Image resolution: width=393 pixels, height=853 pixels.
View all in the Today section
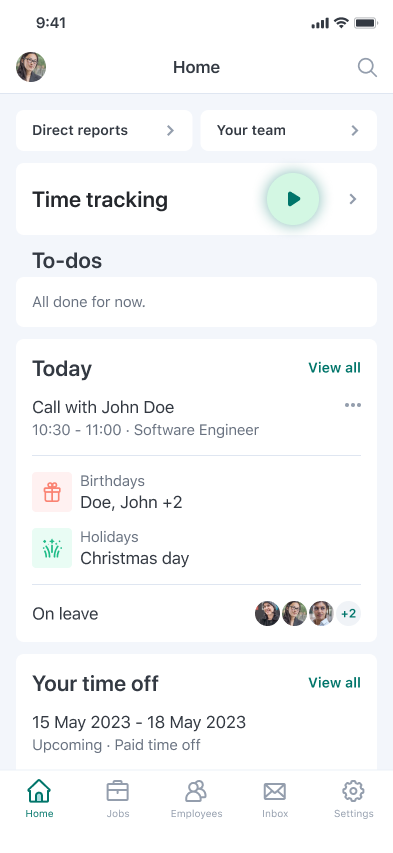(x=334, y=368)
